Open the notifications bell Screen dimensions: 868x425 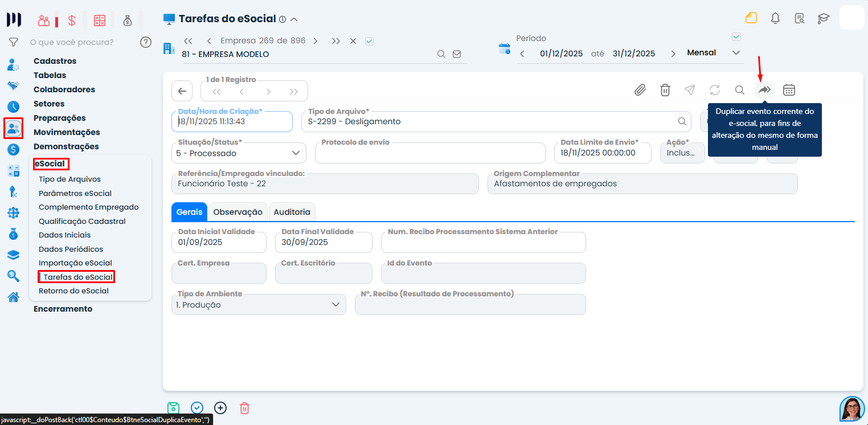click(775, 18)
